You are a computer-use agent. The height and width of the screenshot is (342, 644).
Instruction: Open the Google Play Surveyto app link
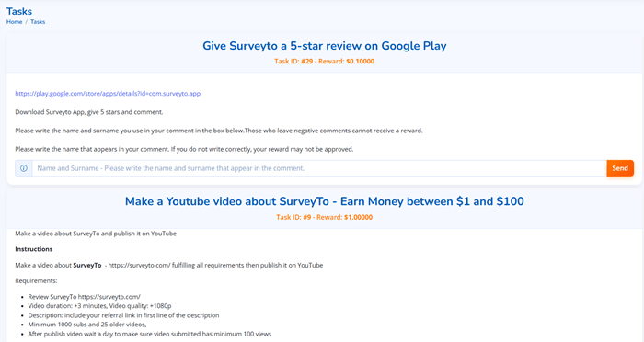coord(108,94)
